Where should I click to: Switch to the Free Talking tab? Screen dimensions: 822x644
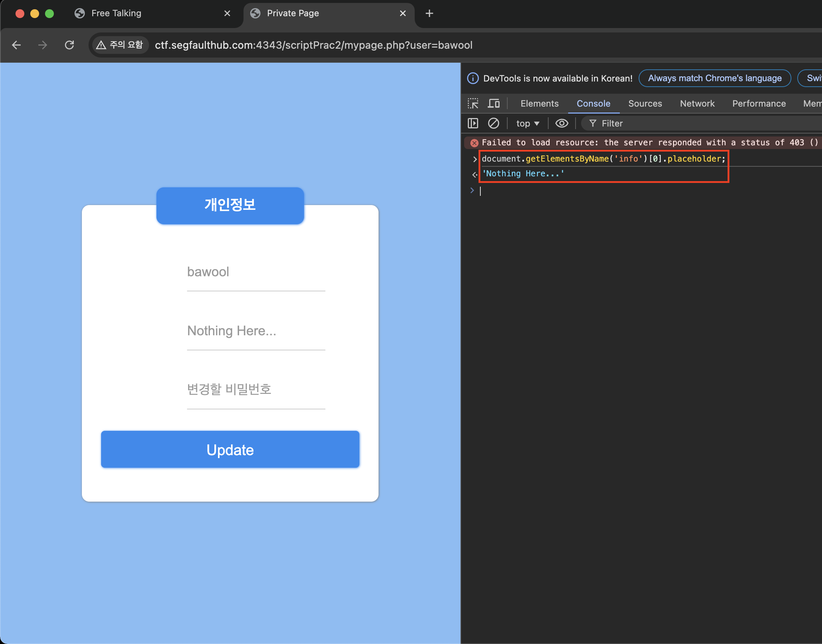116,14
